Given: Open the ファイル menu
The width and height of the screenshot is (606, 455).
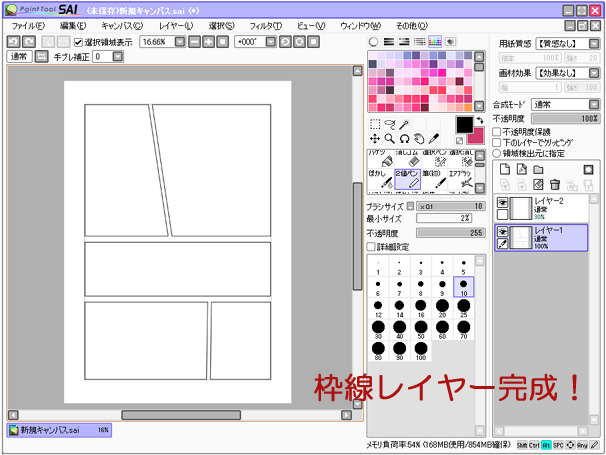Looking at the screenshot, I should [28, 26].
